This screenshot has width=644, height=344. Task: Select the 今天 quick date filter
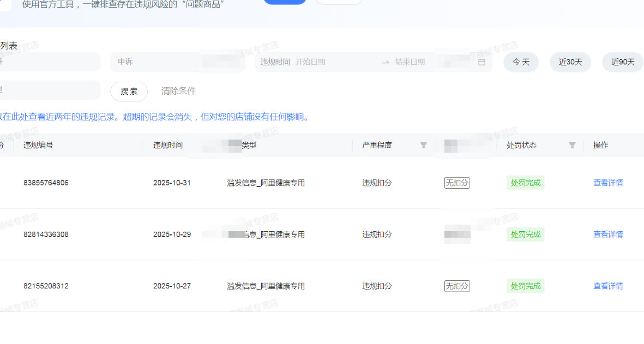[521, 62]
